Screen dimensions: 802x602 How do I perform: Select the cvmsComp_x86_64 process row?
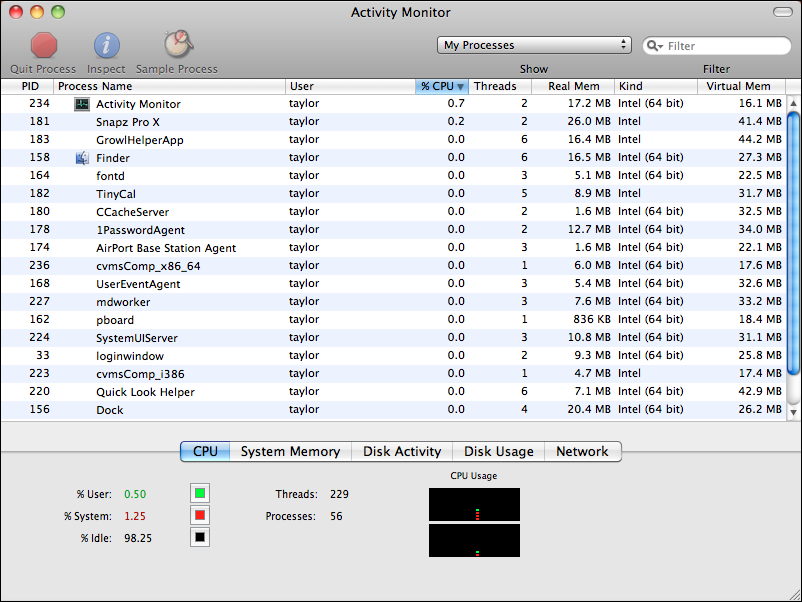(393, 266)
